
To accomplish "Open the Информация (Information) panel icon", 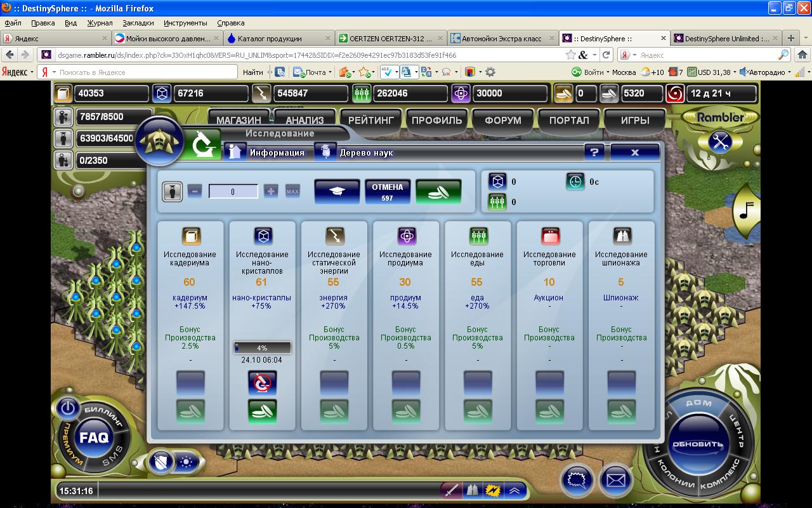I will click(x=236, y=152).
